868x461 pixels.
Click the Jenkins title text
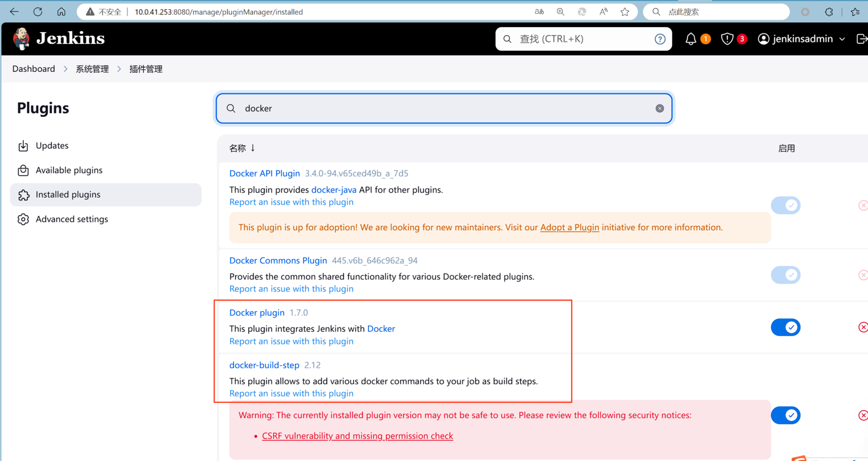pyautogui.click(x=71, y=39)
